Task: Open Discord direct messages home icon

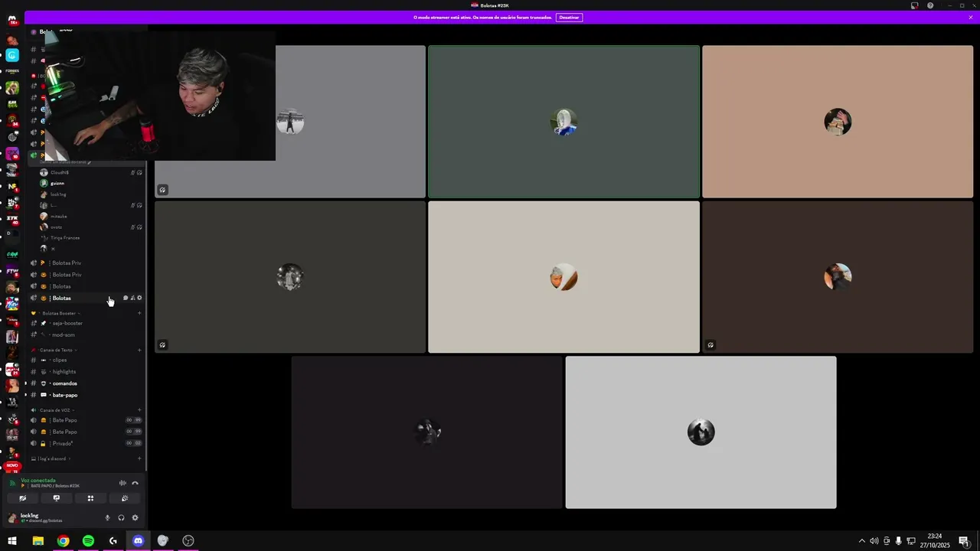Action: 12,21
